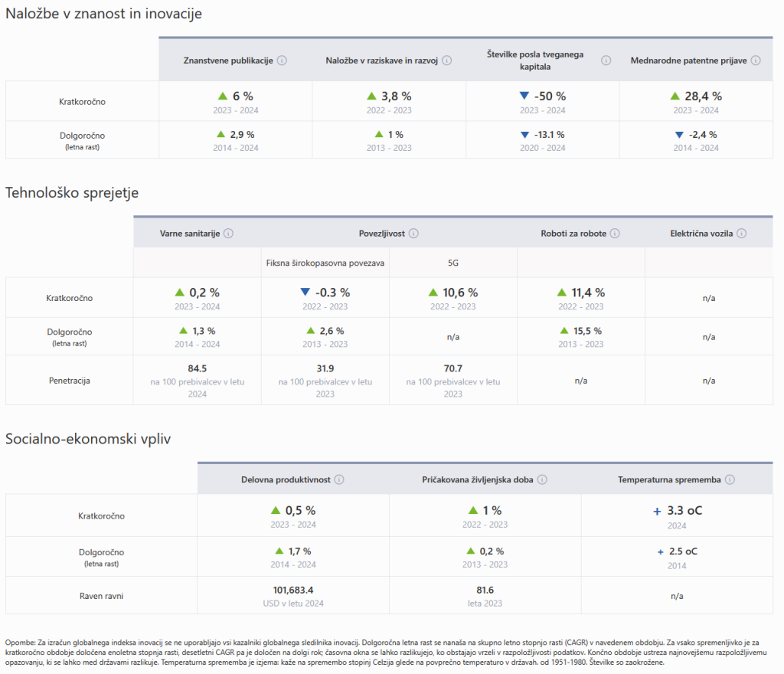This screenshot has width=784, height=674.
Task: Click the 101,683.4 labor productivity value
Action: click(x=293, y=591)
